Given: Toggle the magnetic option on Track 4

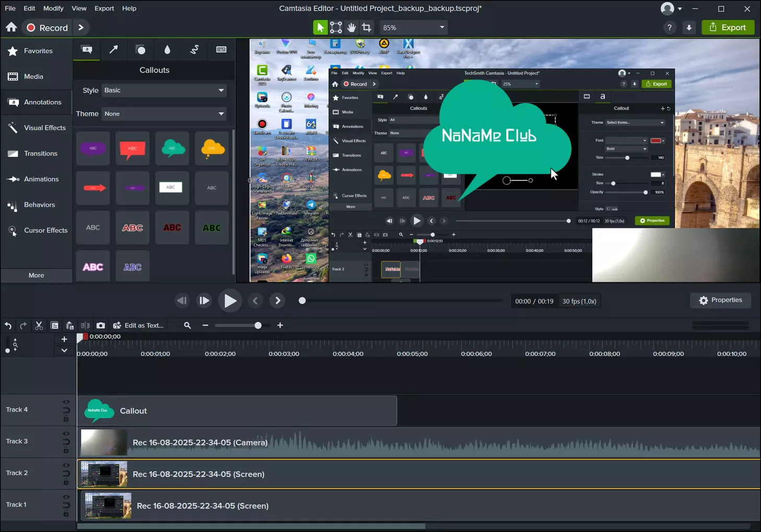Looking at the screenshot, I should tap(66, 410).
